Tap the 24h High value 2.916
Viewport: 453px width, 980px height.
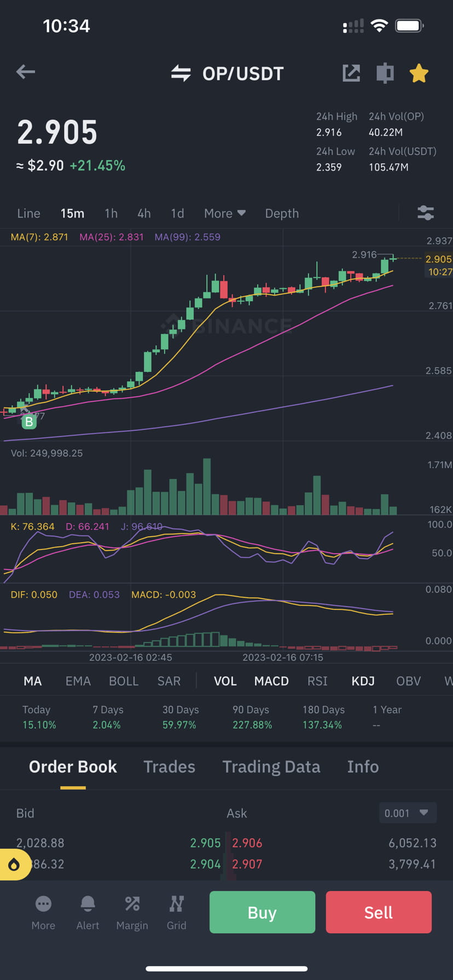pos(329,132)
